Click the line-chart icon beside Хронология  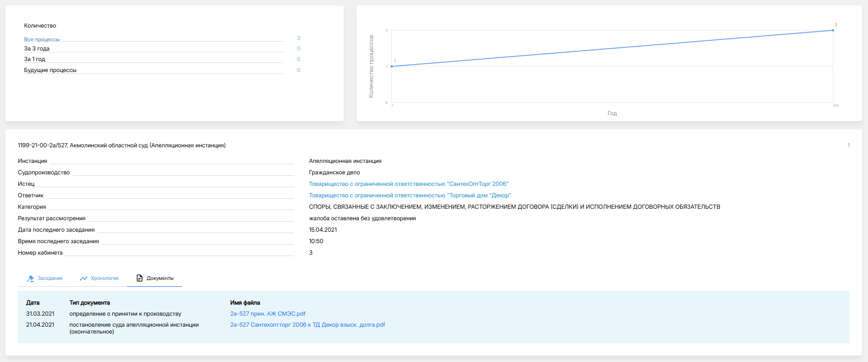point(83,278)
